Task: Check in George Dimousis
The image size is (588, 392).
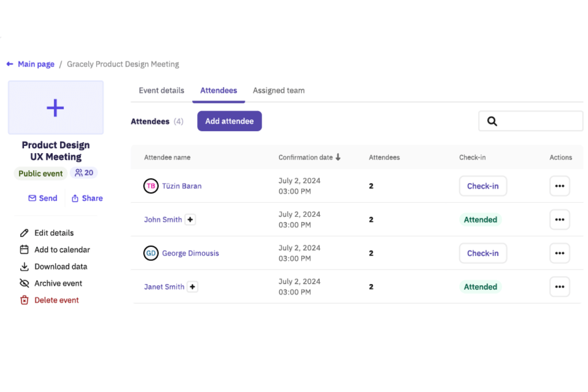Action: click(x=483, y=253)
